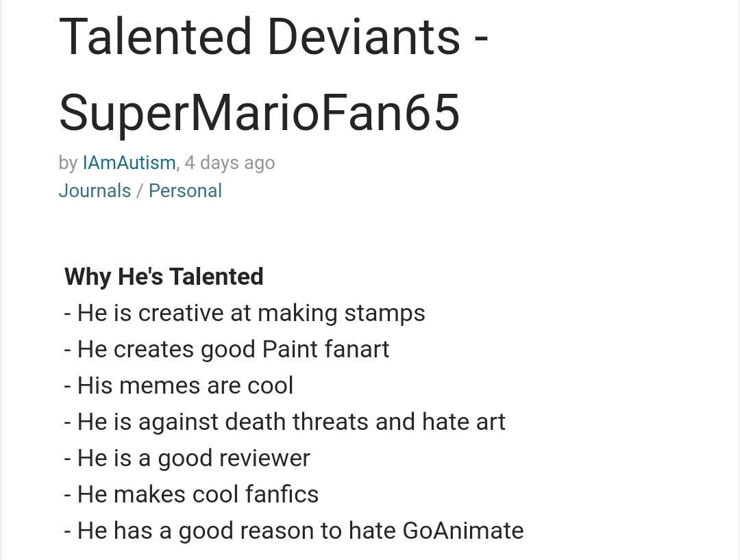Click the "He makes cool fanfics" line
Viewport: 740px width, 560px height.
point(191,494)
